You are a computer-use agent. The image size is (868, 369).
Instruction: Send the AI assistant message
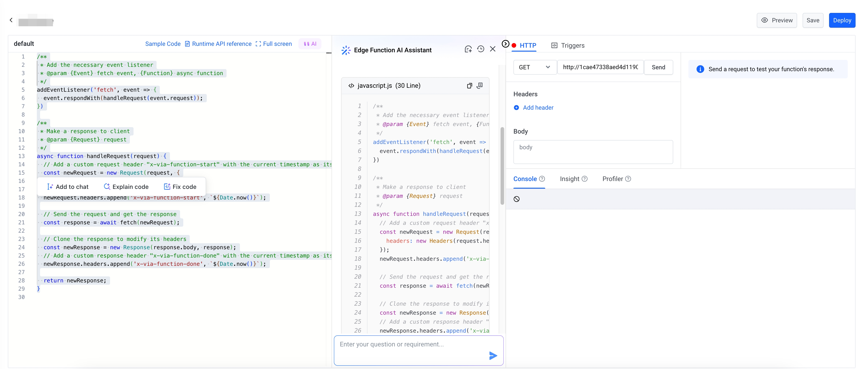(493, 355)
